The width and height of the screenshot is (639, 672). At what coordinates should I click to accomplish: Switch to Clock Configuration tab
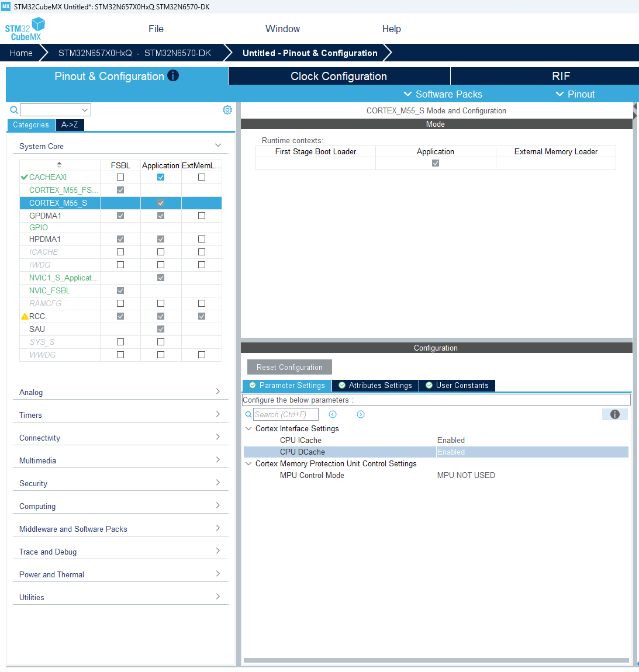339,77
